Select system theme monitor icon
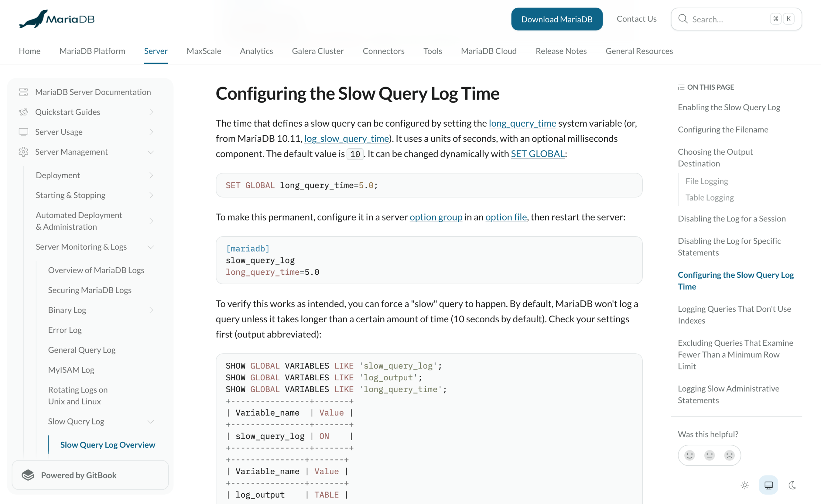Viewport: 821px width, 504px height. 769,485
